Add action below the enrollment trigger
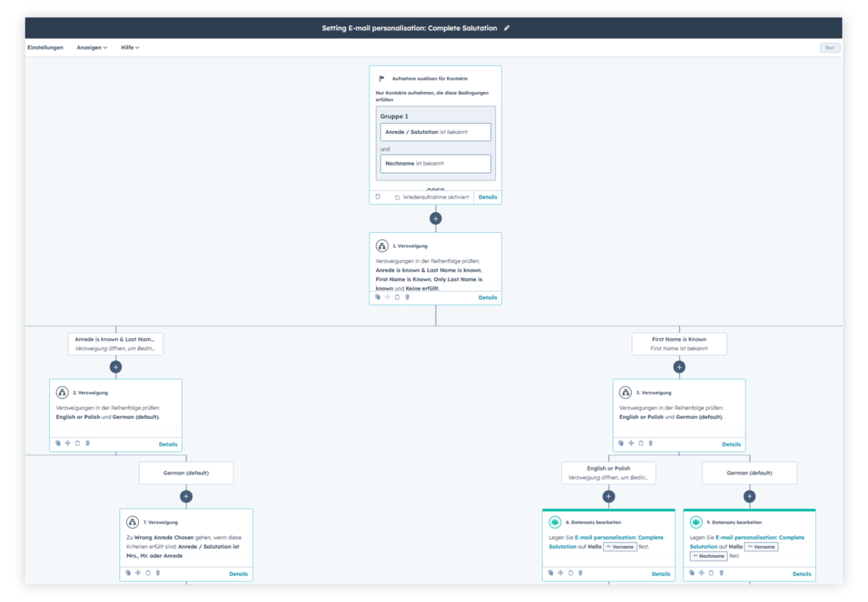Viewport: 868px width, 602px height. tap(435, 218)
